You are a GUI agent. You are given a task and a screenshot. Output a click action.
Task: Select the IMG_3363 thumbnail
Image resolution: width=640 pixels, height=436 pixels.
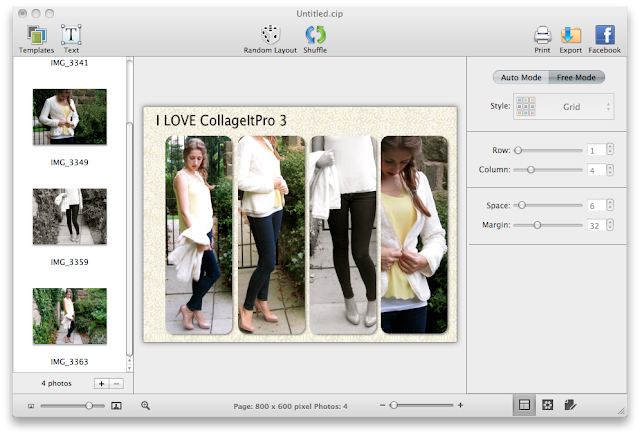click(70, 316)
